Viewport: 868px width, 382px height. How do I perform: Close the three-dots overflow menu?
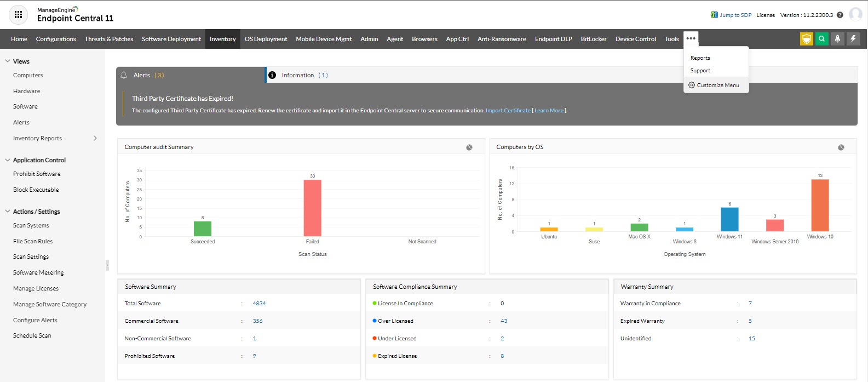pyautogui.click(x=691, y=39)
